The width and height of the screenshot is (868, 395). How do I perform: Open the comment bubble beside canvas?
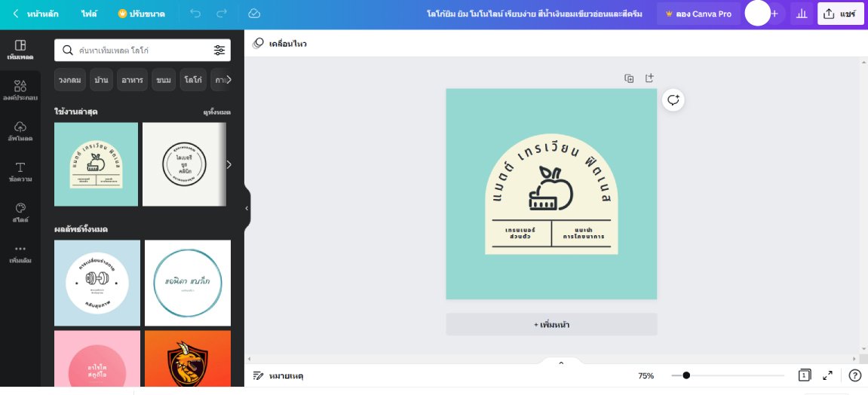[673, 100]
